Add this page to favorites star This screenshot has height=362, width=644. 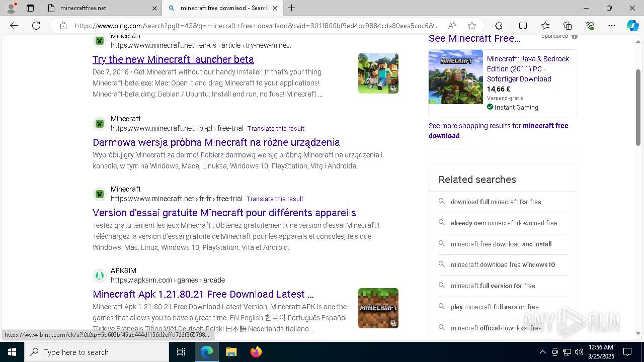coord(471,26)
